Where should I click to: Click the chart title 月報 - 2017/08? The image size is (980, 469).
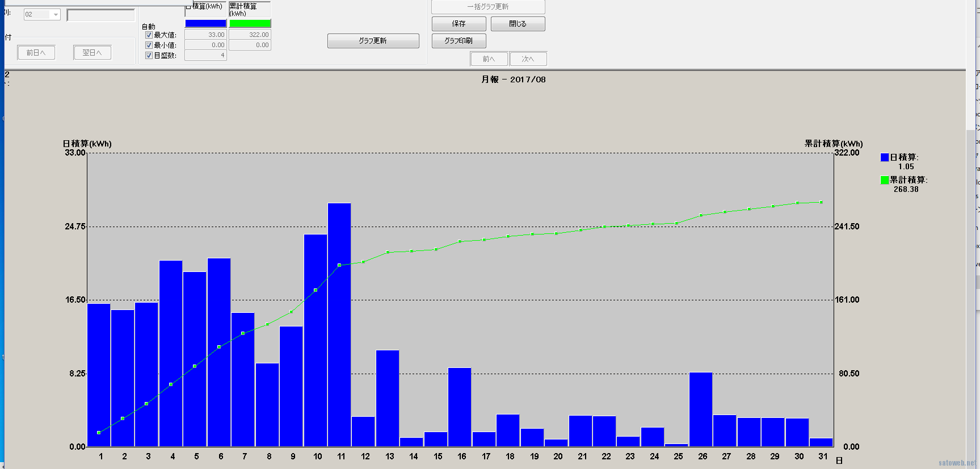click(514, 79)
